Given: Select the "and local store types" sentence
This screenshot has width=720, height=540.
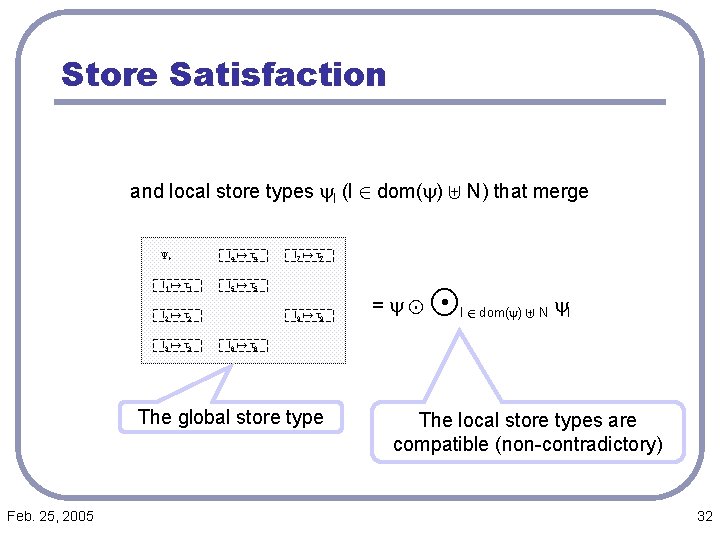Looking at the screenshot, I should pos(359,191).
